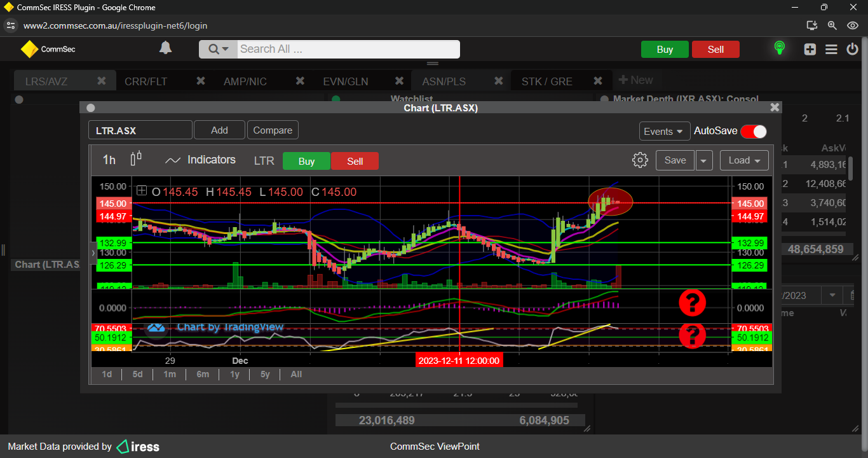This screenshot has height=458, width=868.
Task: Click the green lightbulb ideas icon
Action: (779, 48)
